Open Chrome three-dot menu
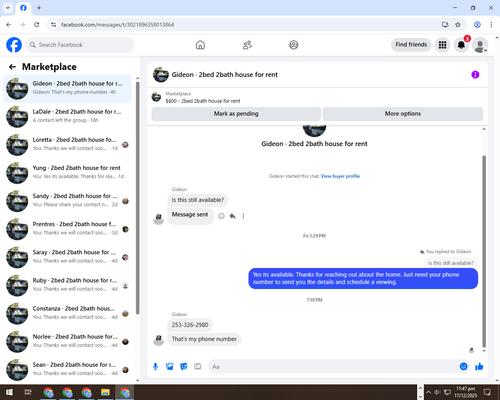This screenshot has width=500, height=400. pyautogui.click(x=491, y=25)
